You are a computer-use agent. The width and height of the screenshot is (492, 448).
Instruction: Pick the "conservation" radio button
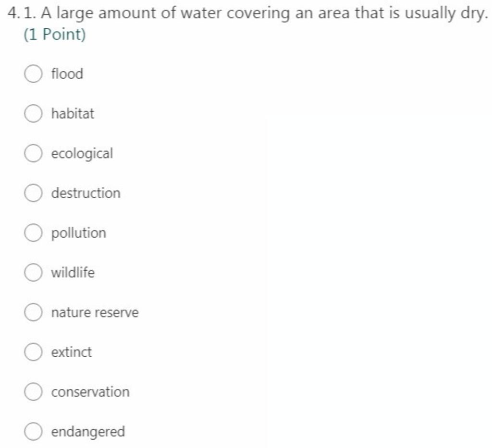(33, 392)
